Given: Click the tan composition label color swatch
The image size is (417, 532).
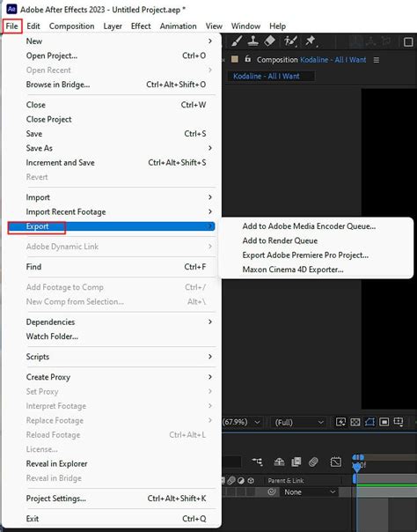Looking at the screenshot, I should click(x=234, y=59).
